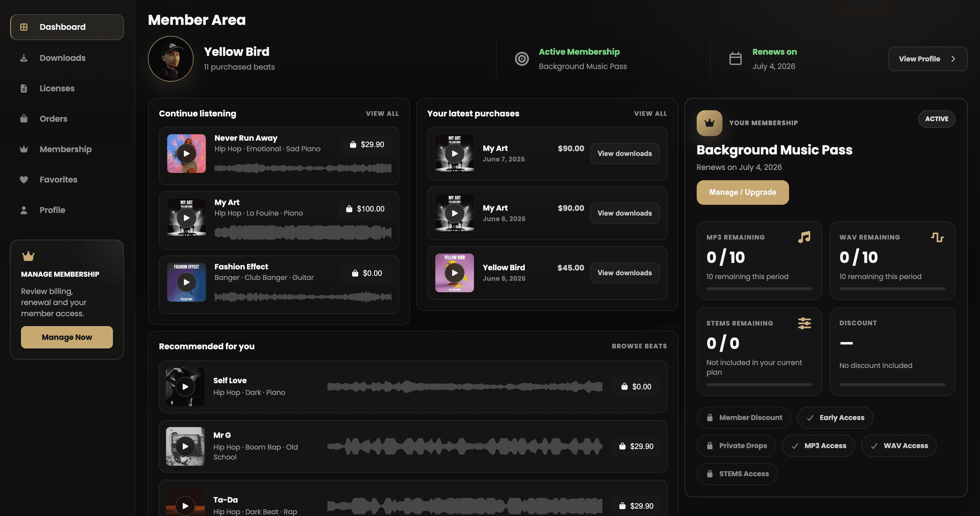Click the WAV Remaining waveform icon

click(x=937, y=238)
